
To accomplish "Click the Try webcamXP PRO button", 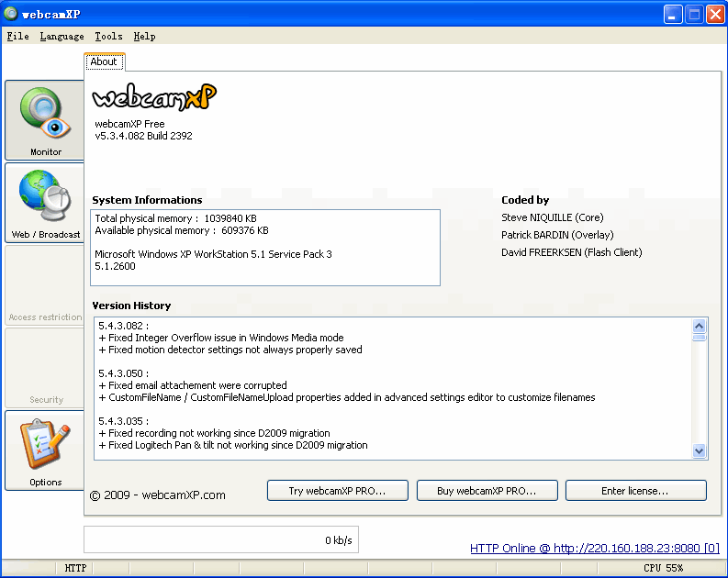I will coord(337,491).
